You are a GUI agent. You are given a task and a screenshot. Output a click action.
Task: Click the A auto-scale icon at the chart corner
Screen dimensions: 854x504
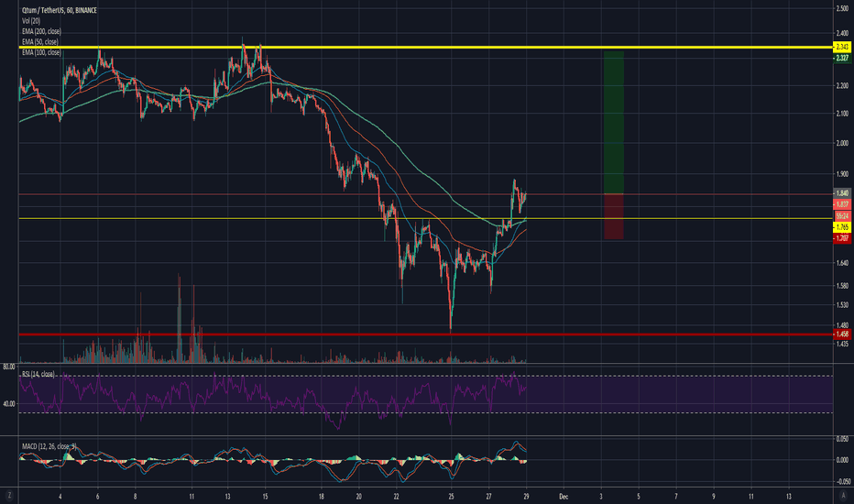[x=844, y=496]
